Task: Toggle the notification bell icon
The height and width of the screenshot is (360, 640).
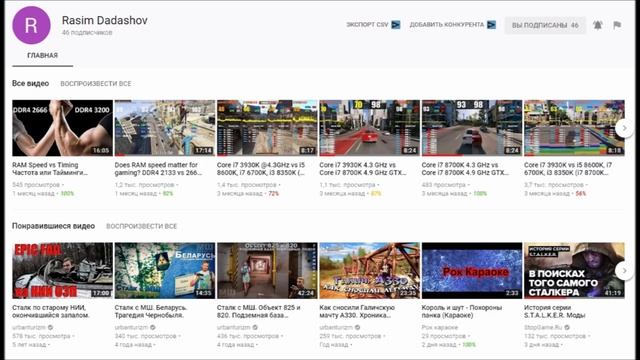Action: pyautogui.click(x=598, y=25)
